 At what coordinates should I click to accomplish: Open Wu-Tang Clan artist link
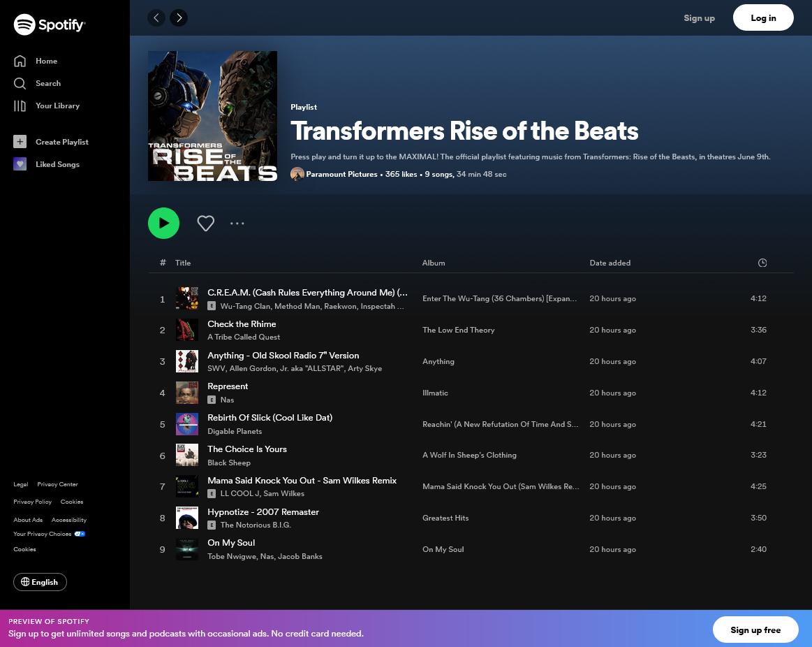(245, 307)
